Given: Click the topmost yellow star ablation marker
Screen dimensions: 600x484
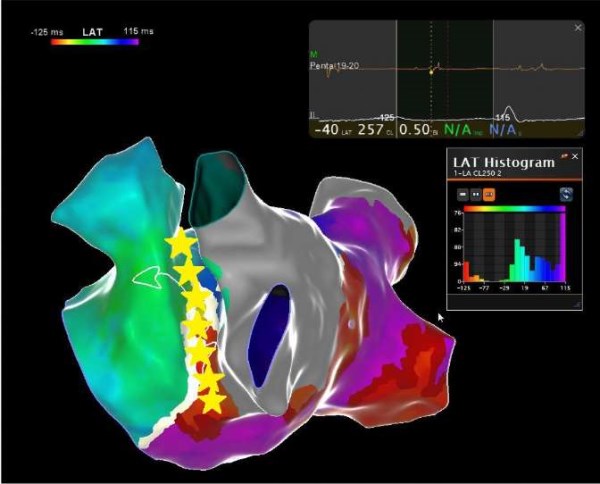Looking at the screenshot, I should 179,242.
